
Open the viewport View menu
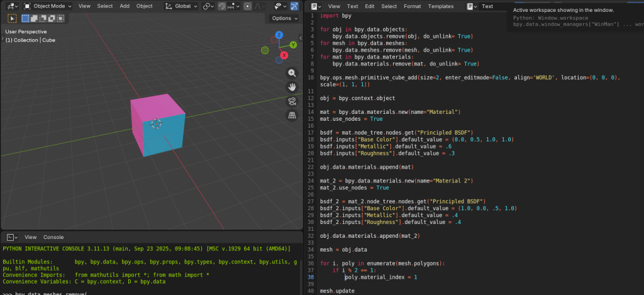[x=84, y=6]
